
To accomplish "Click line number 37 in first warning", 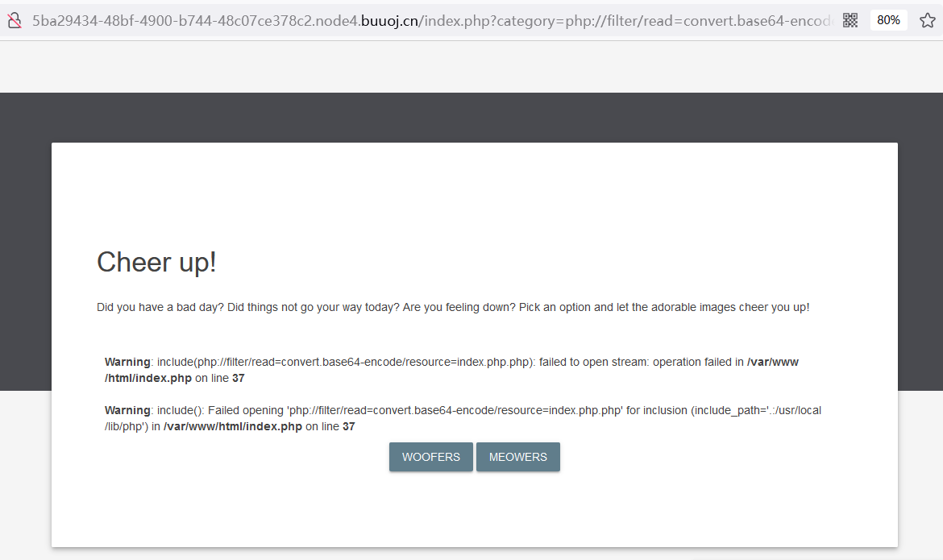I will [x=238, y=379].
